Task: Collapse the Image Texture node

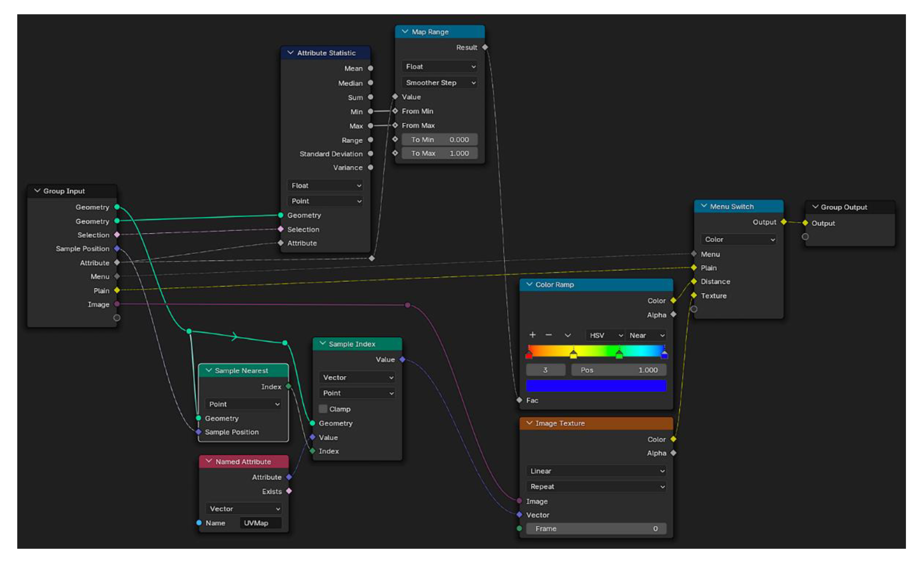Action: pos(529,423)
